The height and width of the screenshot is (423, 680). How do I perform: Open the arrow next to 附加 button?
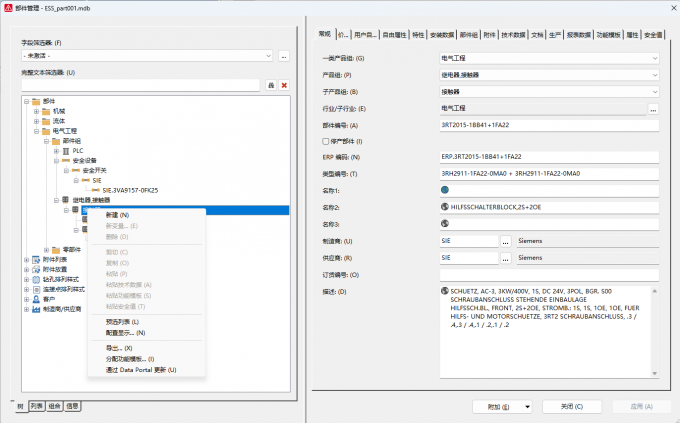(x=527, y=407)
